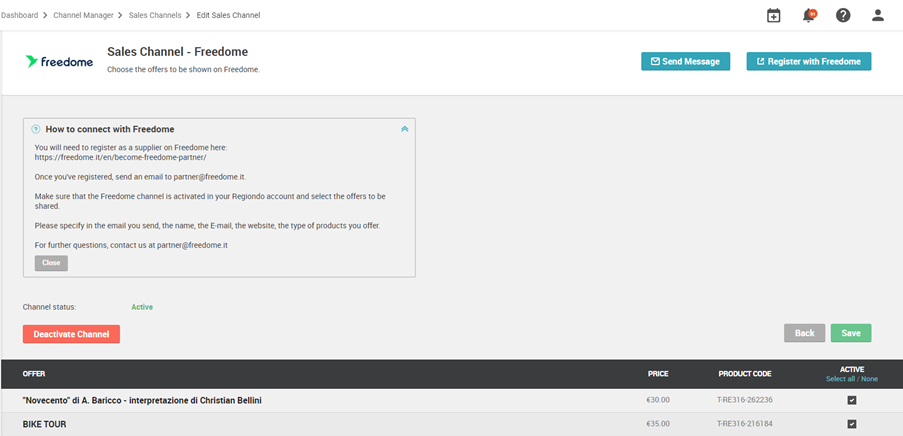The width and height of the screenshot is (903, 436).
Task: Uncheck Active for the BIKE TOUR offer
Action: pos(852,424)
